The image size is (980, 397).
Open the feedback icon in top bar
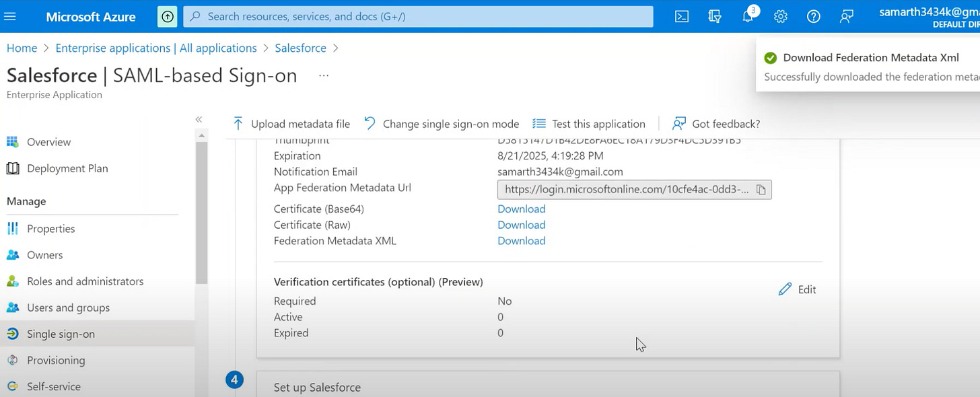point(847,17)
